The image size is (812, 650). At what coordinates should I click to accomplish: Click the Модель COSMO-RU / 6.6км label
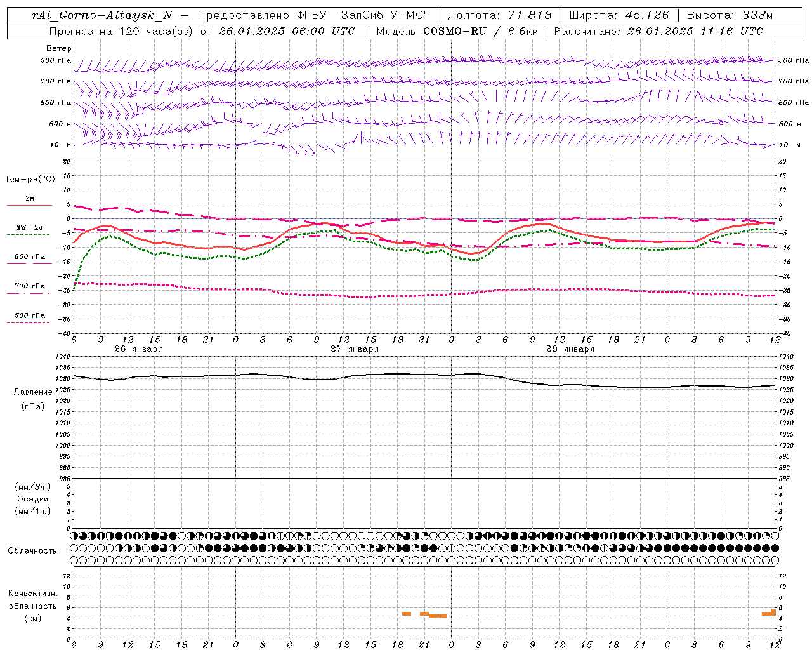point(457,31)
